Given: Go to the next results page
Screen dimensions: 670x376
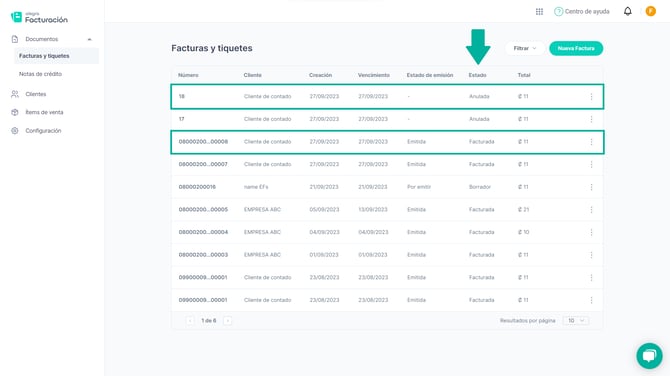Looking at the screenshot, I should pyautogui.click(x=228, y=321).
